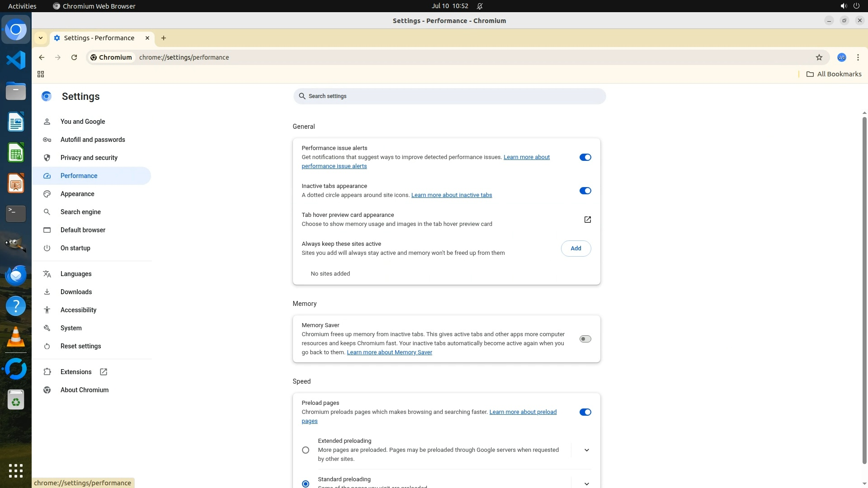
Task: Expand Standard preloading details chevron
Action: click(x=586, y=483)
